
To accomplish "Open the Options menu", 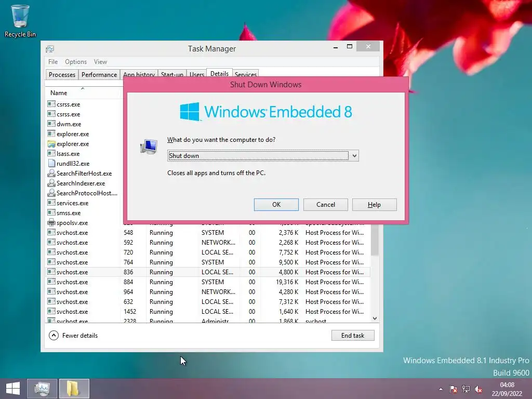I will pos(76,62).
